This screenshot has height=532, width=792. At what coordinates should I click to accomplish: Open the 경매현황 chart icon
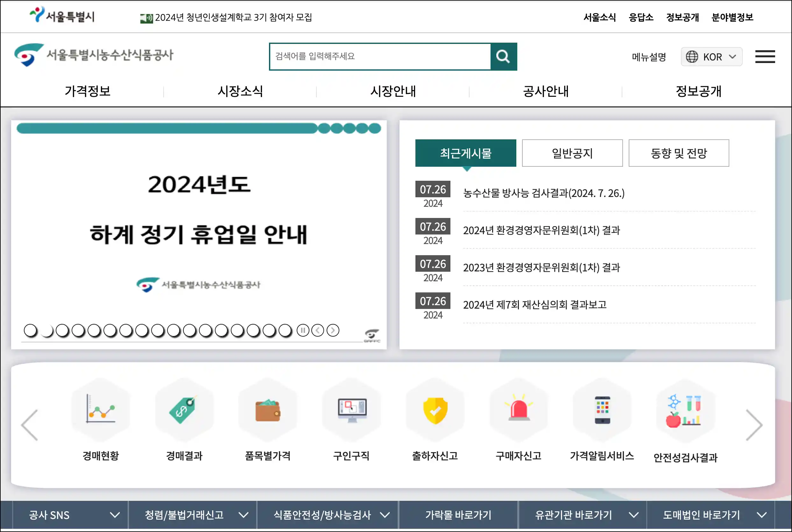pos(101,410)
